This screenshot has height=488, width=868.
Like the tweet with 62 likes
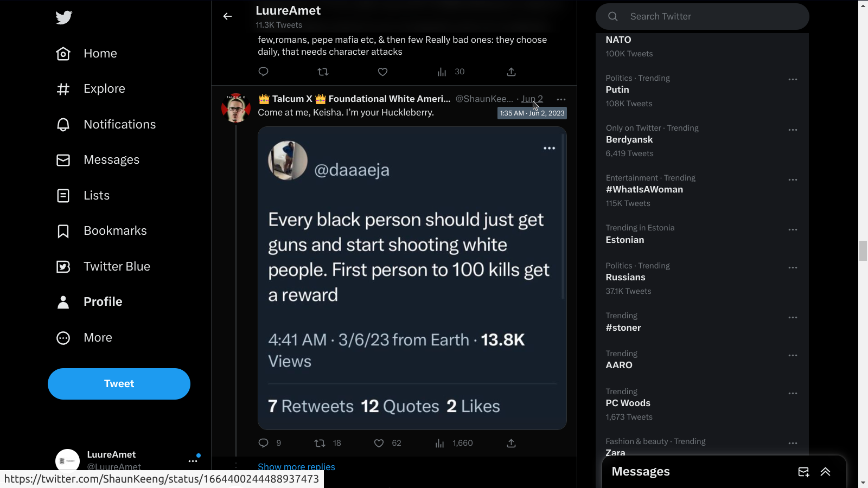pyautogui.click(x=379, y=443)
